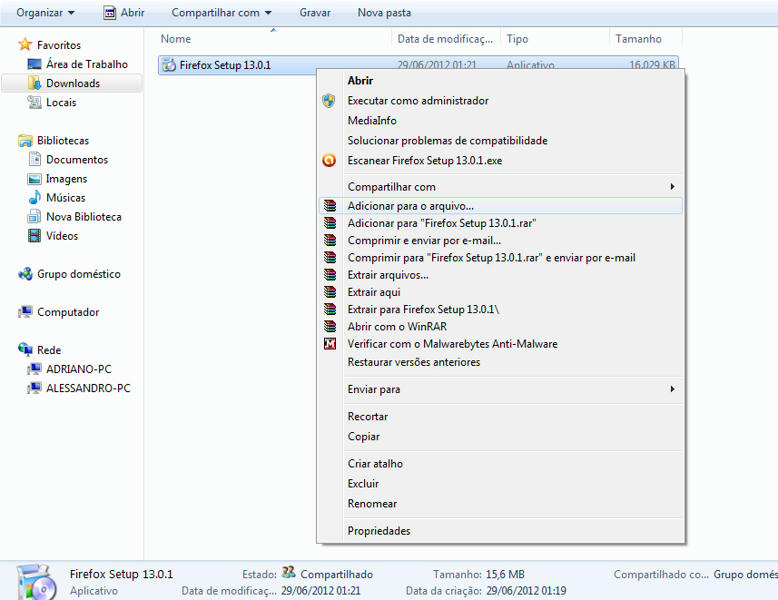Click the Rede network icon
778x600 pixels.
[x=25, y=349]
